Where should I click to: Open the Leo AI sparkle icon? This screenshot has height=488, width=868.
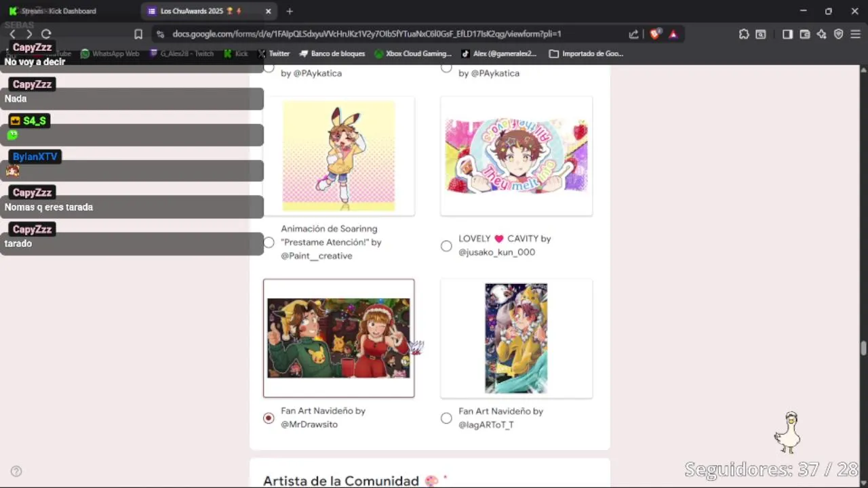point(821,34)
